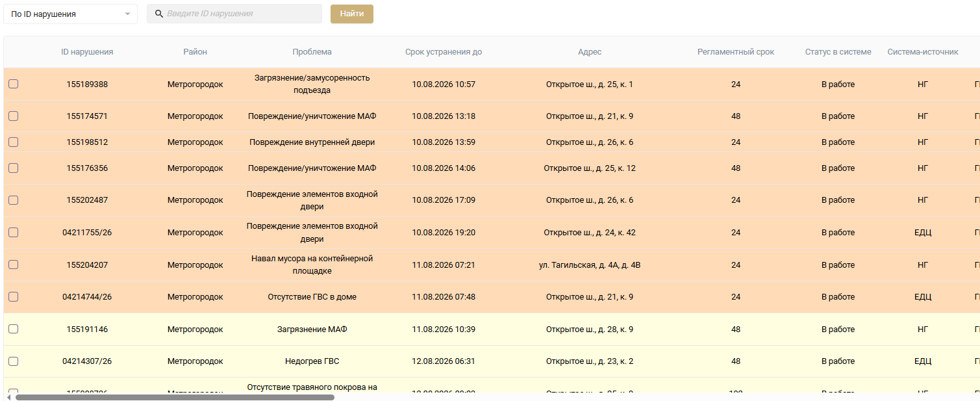Image resolution: width=980 pixels, height=401 pixels.
Task: Click the 'Найти' button
Action: [352, 14]
